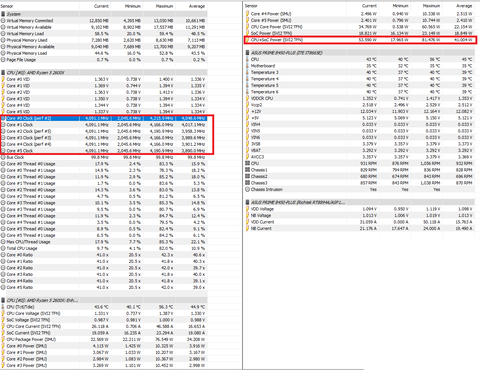This screenshot has width=480, height=370.
Task: Select the Core #4 Clock (perf #4) row
Action: click(x=104, y=144)
